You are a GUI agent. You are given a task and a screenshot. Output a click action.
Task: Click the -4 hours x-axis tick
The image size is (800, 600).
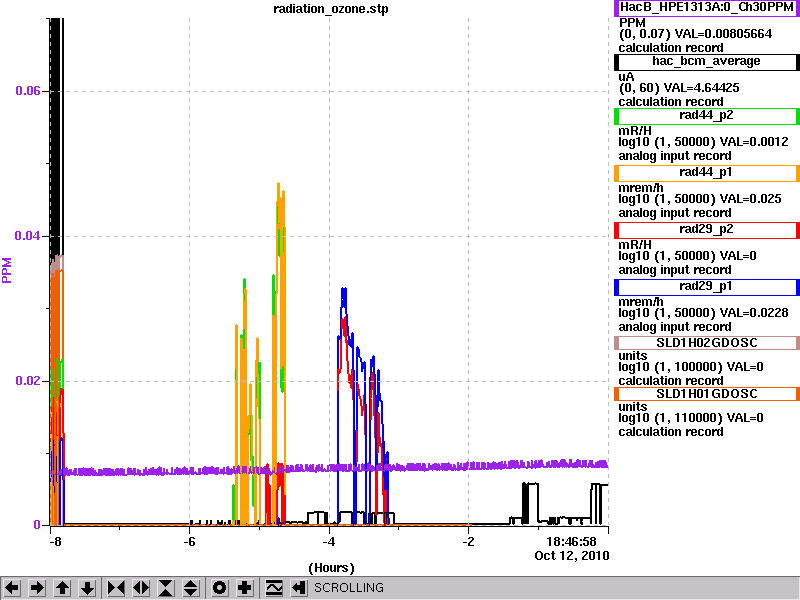coord(329,541)
